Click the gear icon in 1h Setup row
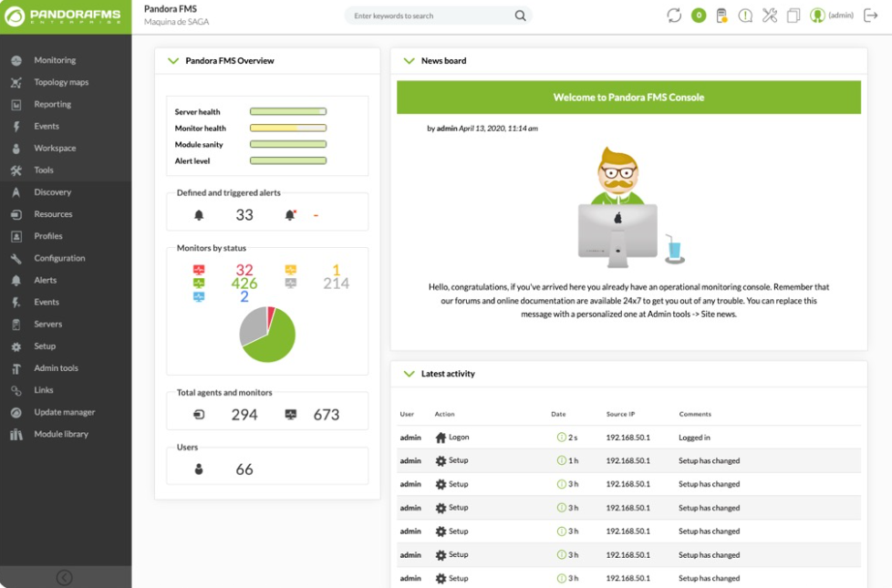The width and height of the screenshot is (892, 588). click(x=441, y=461)
